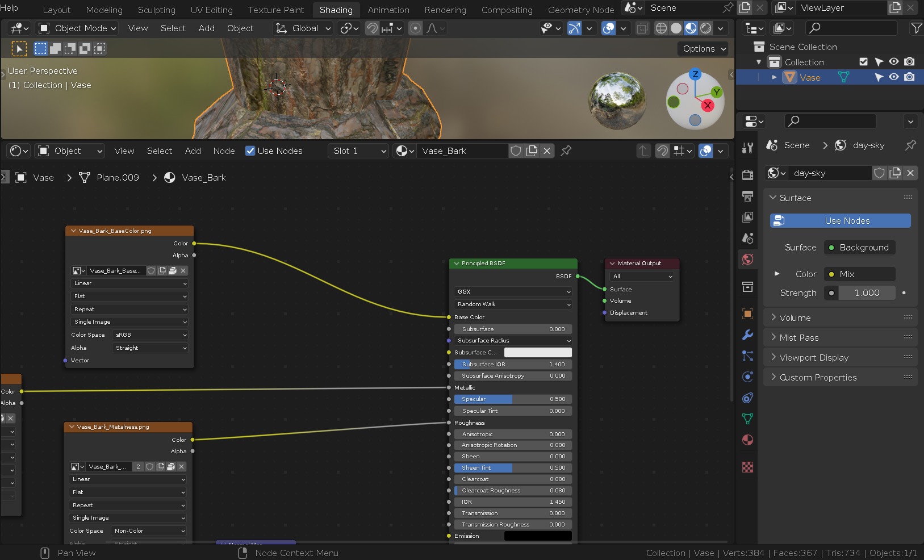924x560 pixels.
Task: Open the sRGB Color Space dropdown
Action: tap(150, 335)
